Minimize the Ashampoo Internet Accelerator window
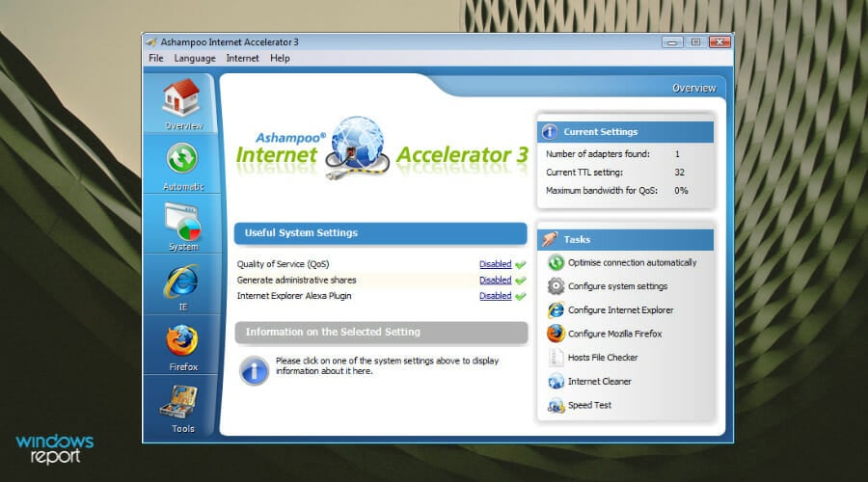 tap(672, 42)
